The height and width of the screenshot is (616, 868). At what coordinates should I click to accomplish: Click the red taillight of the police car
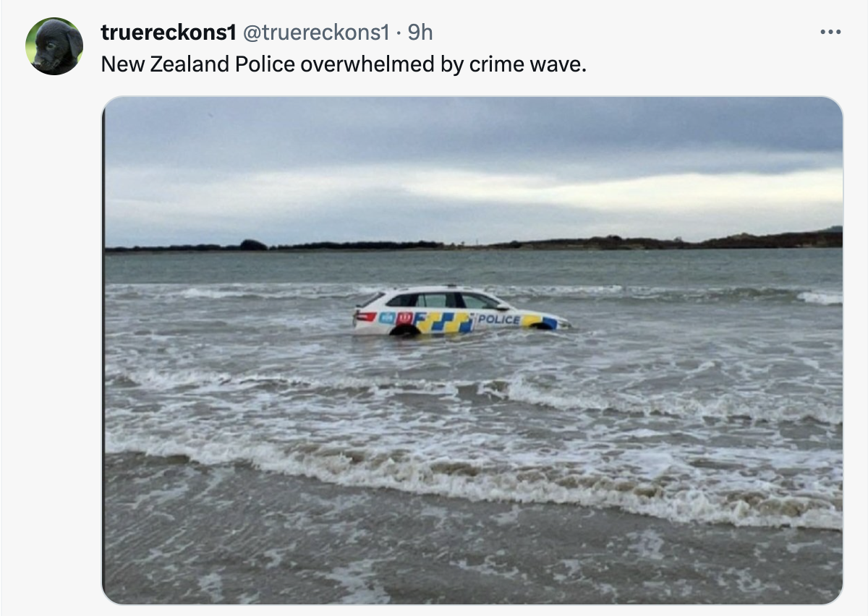pos(366,316)
